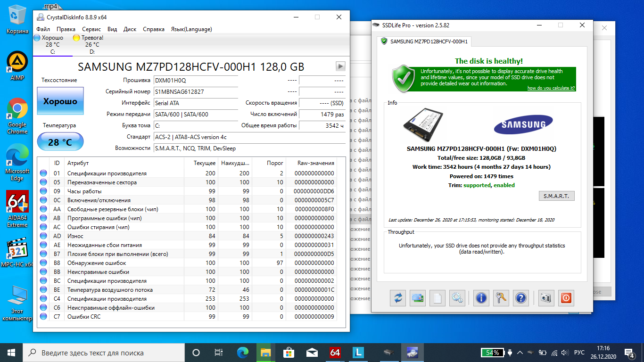The width and height of the screenshot is (644, 362).
Task: Select the AIDA64 Extreme desktop icon
Action: (17, 209)
